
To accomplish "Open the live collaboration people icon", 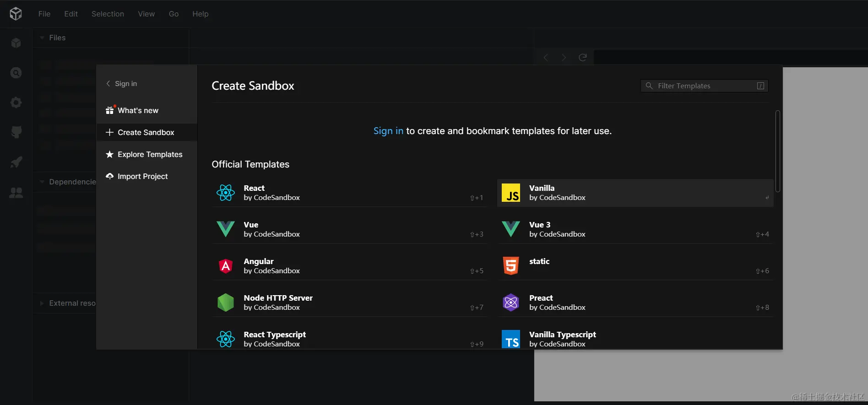I will (x=16, y=193).
